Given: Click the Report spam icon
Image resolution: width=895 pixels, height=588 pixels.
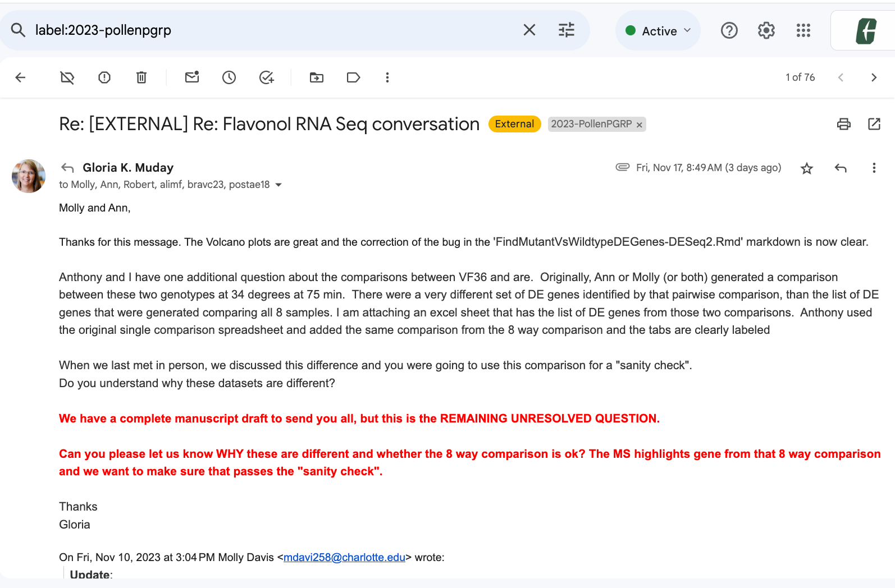Looking at the screenshot, I should click(x=104, y=77).
